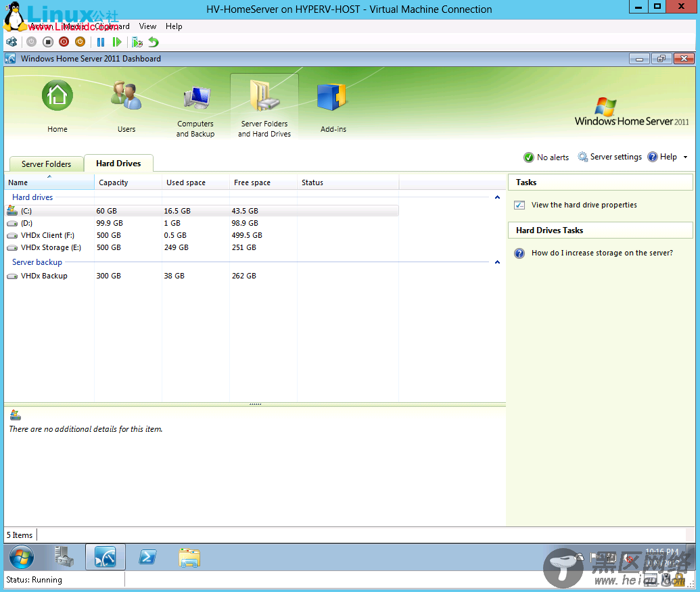
Task: Click the Dashboard taskbar button
Action: point(106,557)
